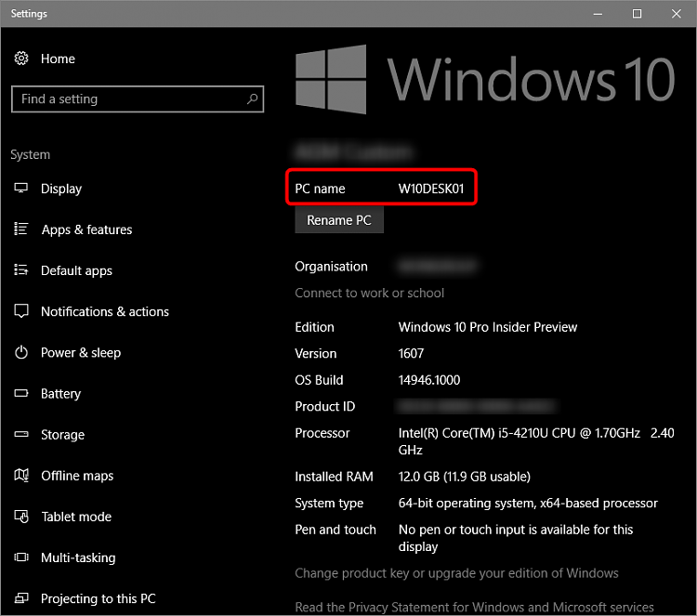Maximize the Settings window
697x616 pixels.
click(637, 14)
